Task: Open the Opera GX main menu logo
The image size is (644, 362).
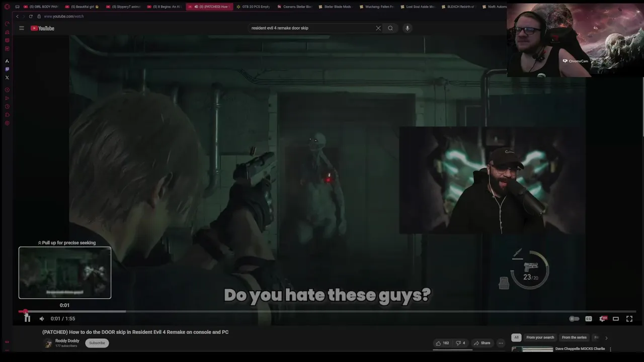Action: click(7, 7)
